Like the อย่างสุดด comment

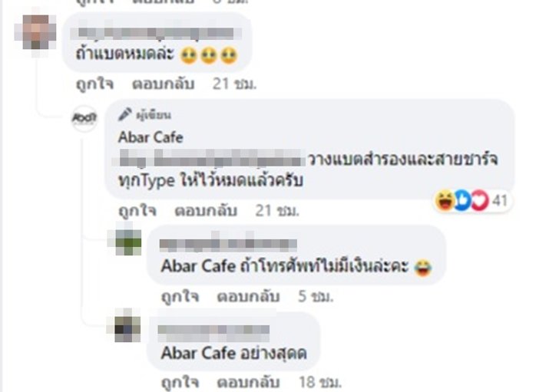(180, 383)
